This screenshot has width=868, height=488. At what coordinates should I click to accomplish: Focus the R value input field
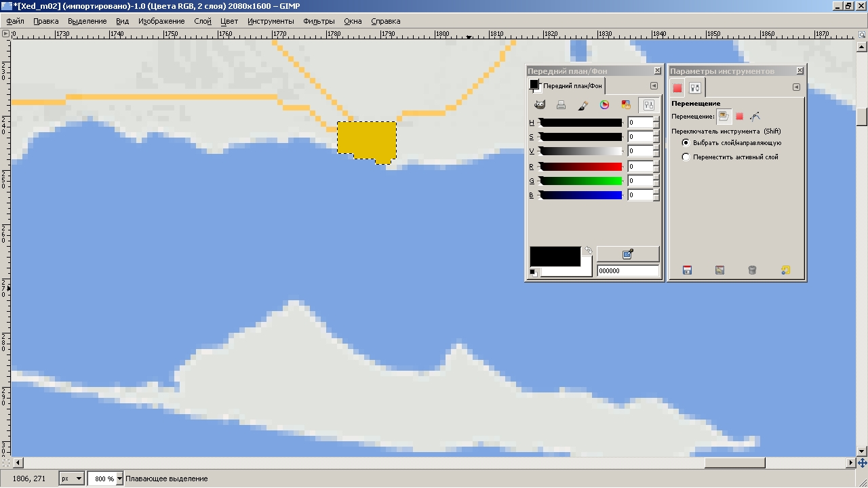[639, 167]
